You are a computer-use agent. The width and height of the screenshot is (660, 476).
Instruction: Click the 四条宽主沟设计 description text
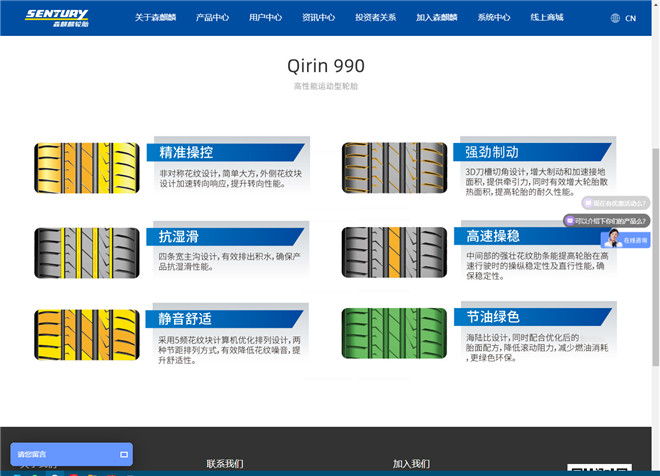[x=229, y=262]
